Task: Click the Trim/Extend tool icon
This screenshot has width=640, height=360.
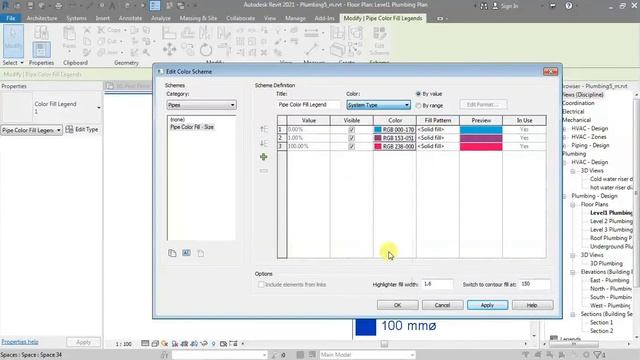Action: tap(224, 50)
